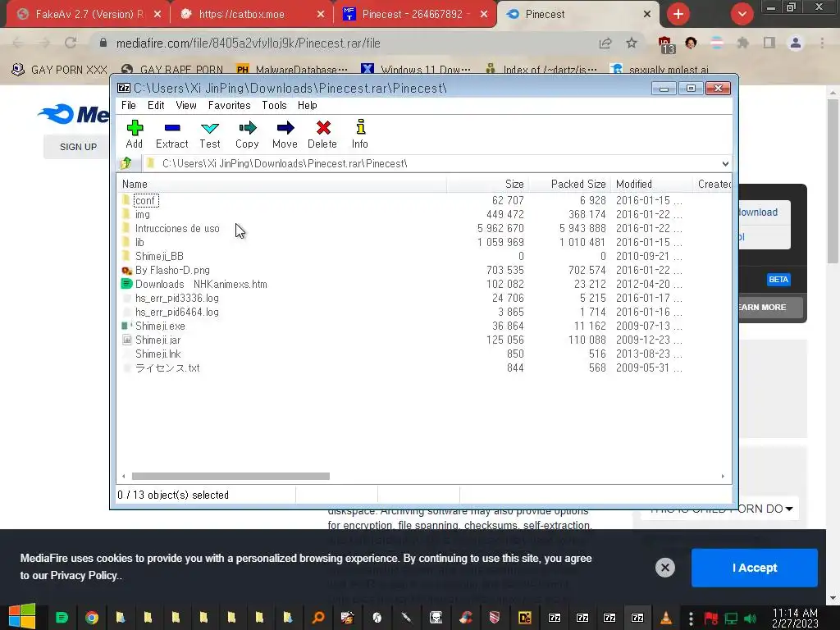The height and width of the screenshot is (630, 840).
Task: Open the Tools menu
Action: tap(274, 106)
